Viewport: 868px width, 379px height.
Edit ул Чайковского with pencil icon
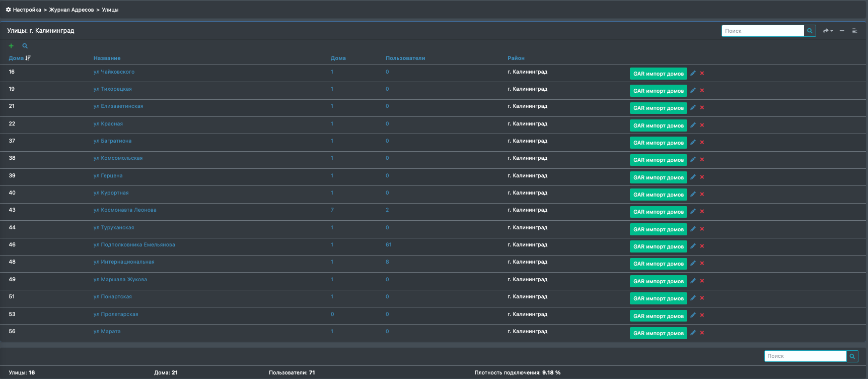pyautogui.click(x=693, y=73)
